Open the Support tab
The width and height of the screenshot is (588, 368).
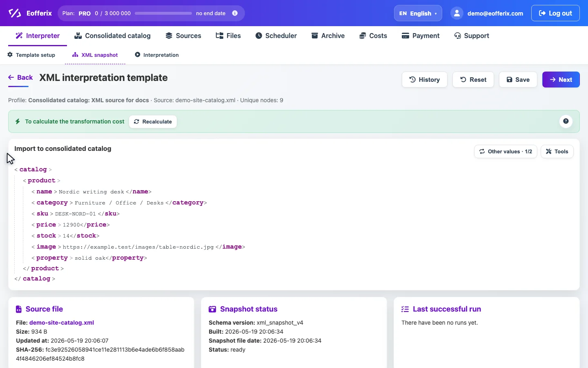coord(472,36)
